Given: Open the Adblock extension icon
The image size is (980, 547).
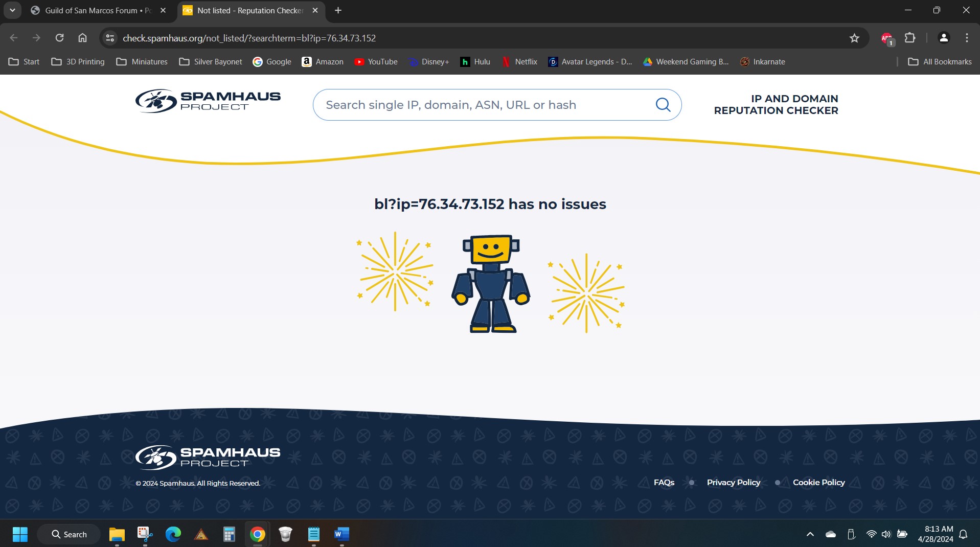Looking at the screenshot, I should (x=886, y=38).
